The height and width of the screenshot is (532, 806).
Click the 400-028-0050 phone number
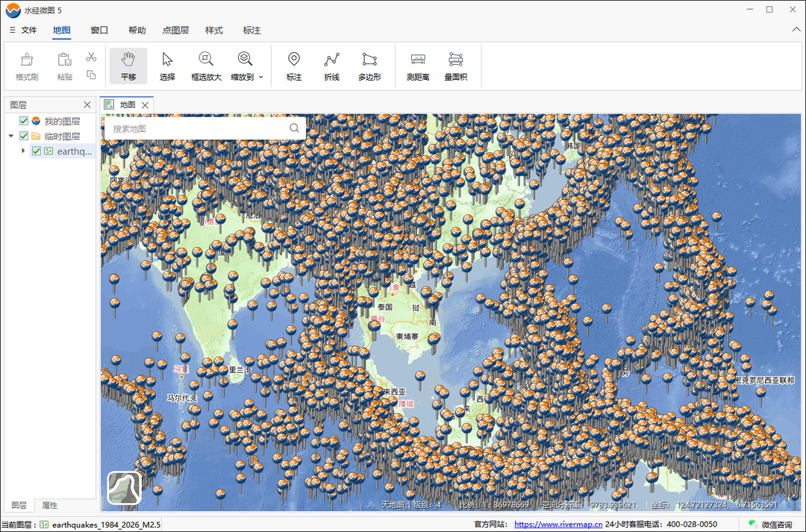692,525
